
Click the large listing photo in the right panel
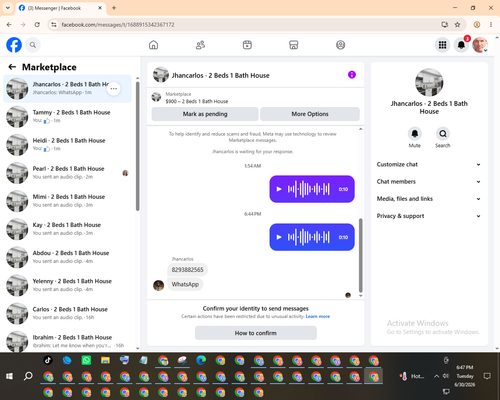coord(429,82)
